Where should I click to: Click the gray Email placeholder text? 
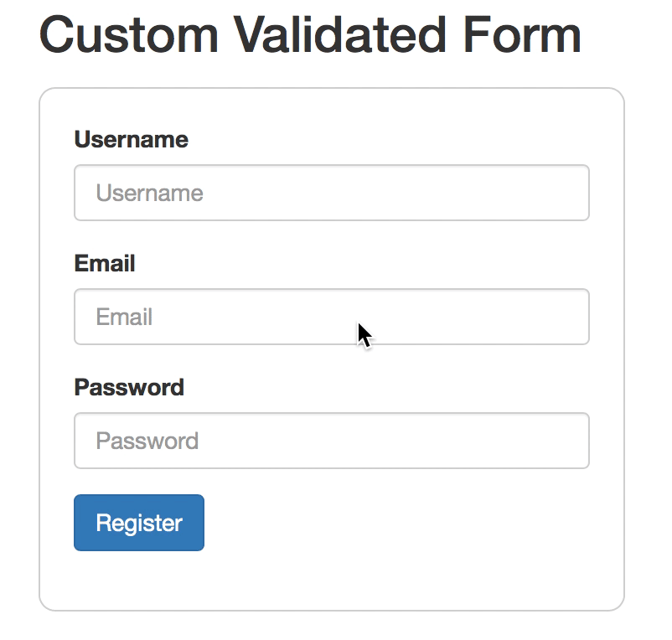pyautogui.click(x=124, y=317)
